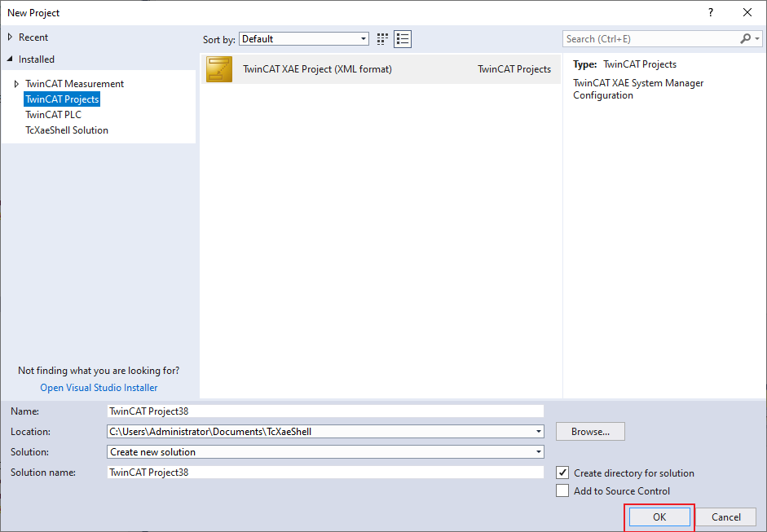Select TwinCAT PLC category
This screenshot has width=767, height=532.
53,114
